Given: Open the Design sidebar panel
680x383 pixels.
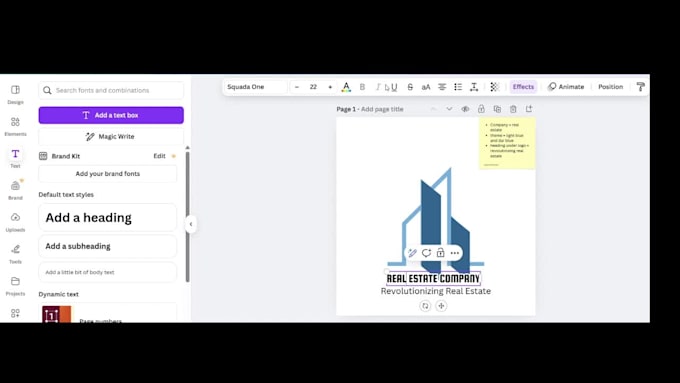Looking at the screenshot, I should tap(15, 95).
